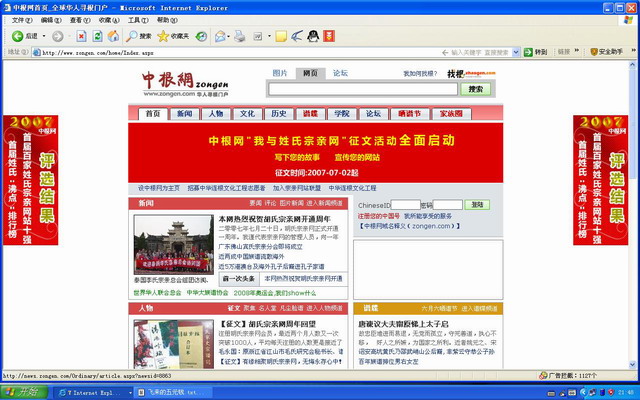Click the Print printer icon
640x400 pixels.
[240, 36]
